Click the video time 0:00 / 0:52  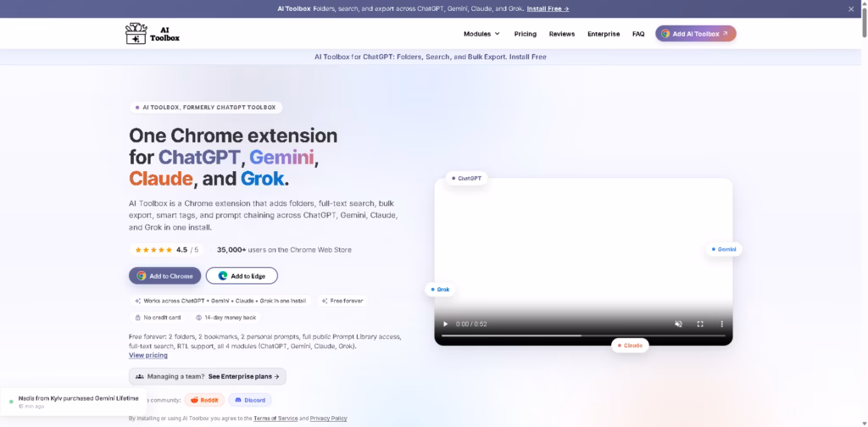point(471,324)
